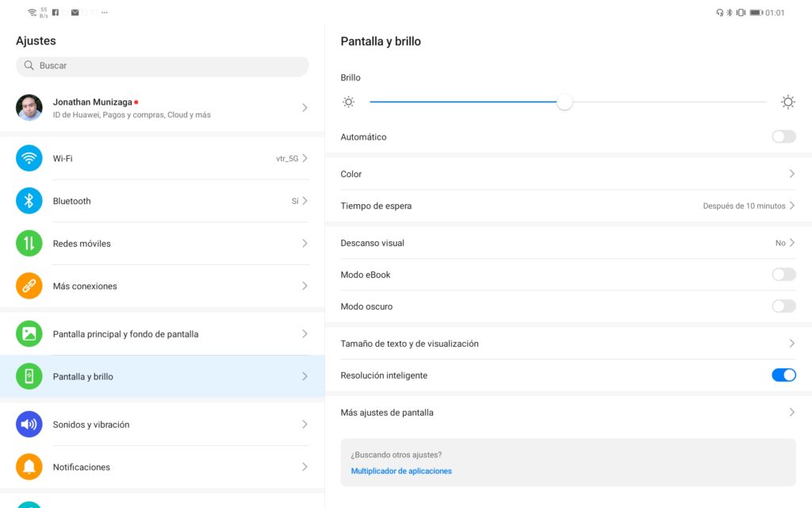Tap the blue Bluetooth icon
The height and width of the screenshot is (508, 812).
click(x=29, y=201)
